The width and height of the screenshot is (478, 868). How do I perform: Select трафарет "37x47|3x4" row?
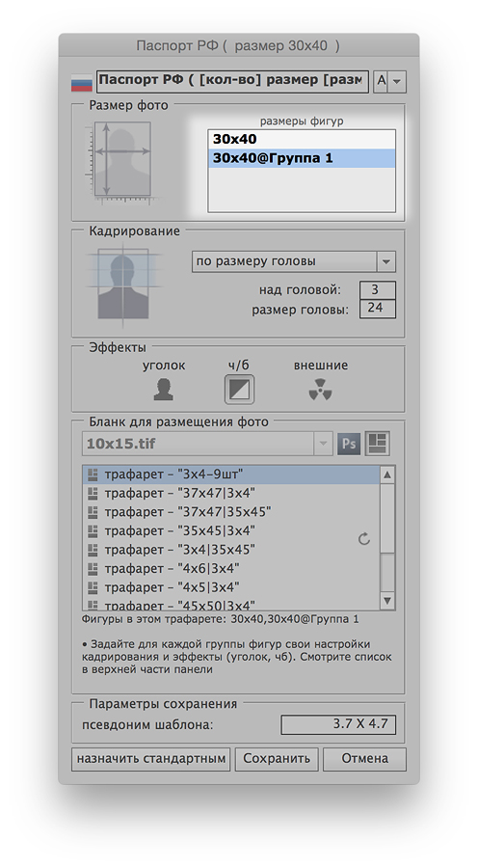click(x=231, y=493)
